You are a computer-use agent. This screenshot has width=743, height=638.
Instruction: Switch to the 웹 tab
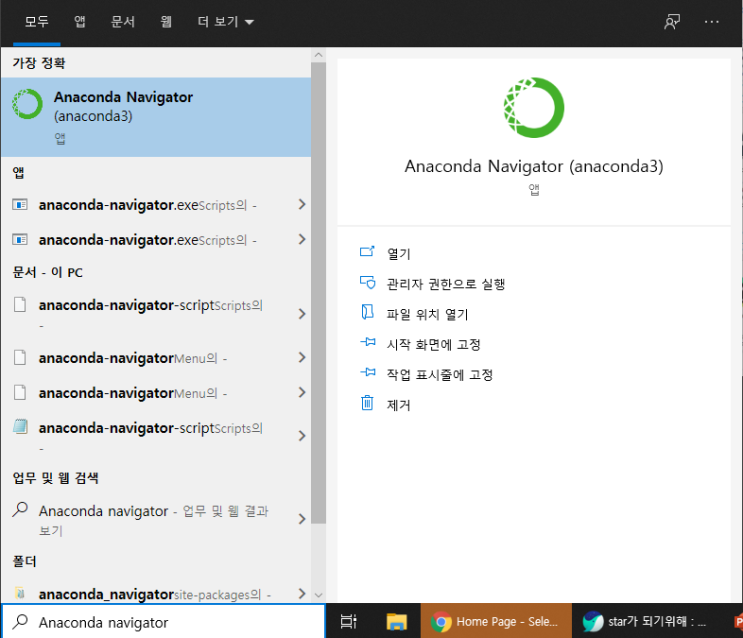click(166, 22)
